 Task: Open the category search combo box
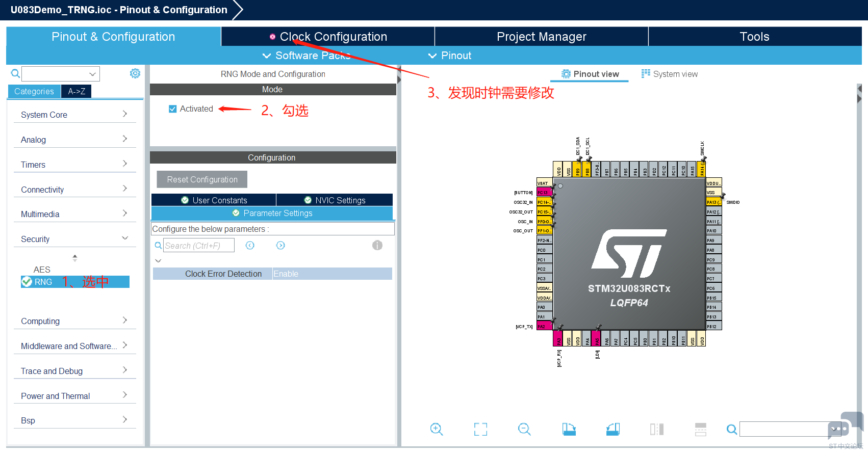[61, 74]
